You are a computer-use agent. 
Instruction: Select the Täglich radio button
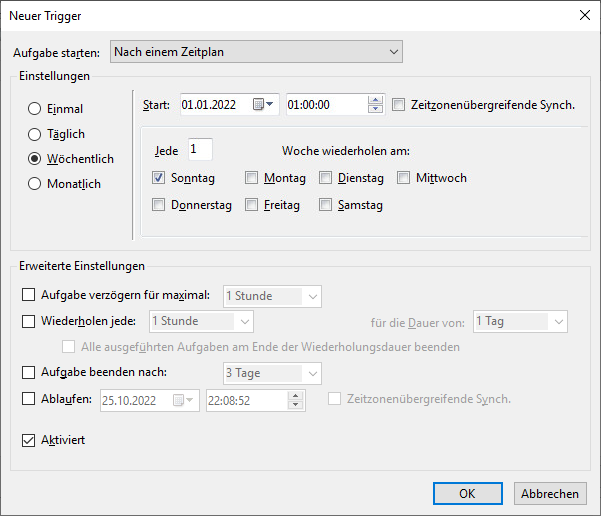[34, 134]
